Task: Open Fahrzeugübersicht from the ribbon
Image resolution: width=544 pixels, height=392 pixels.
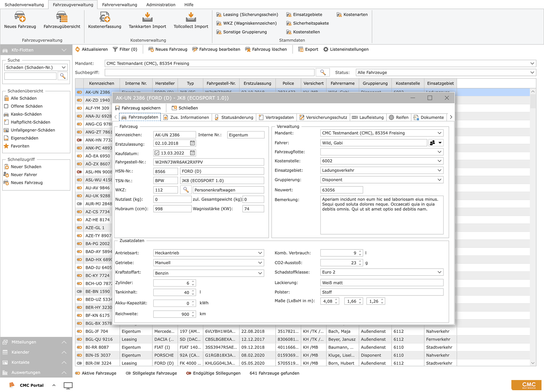Action: click(x=62, y=20)
